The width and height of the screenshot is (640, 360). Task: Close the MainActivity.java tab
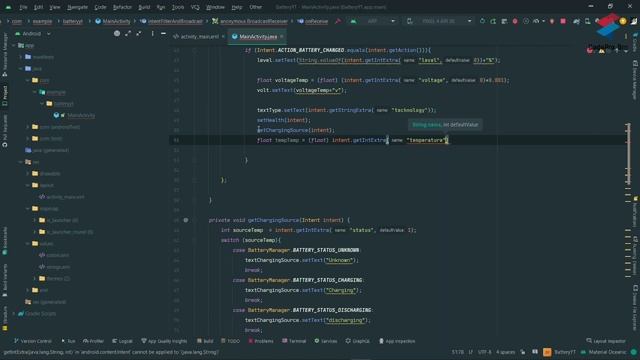pos(282,36)
